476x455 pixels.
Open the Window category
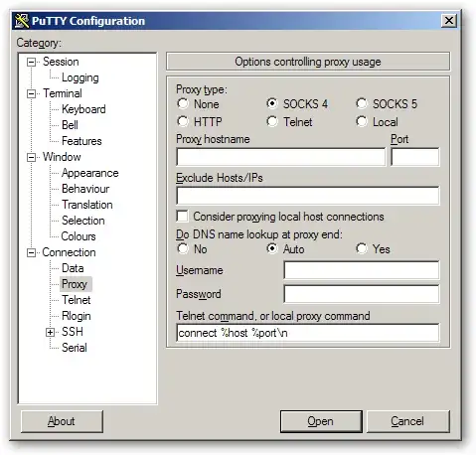pos(62,157)
